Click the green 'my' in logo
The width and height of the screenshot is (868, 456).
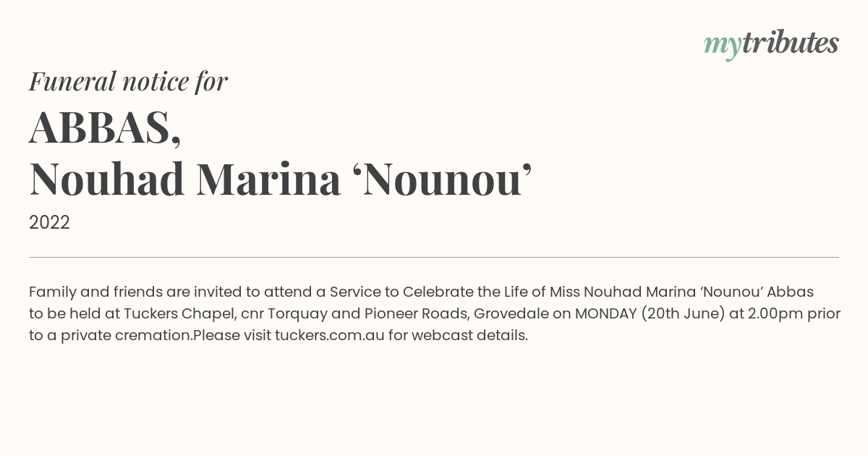point(723,46)
